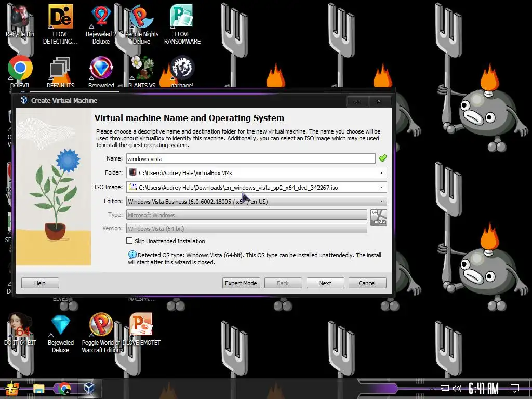This screenshot has width=532, height=399.
Task: Click the ISO image file path text
Action: 238,188
